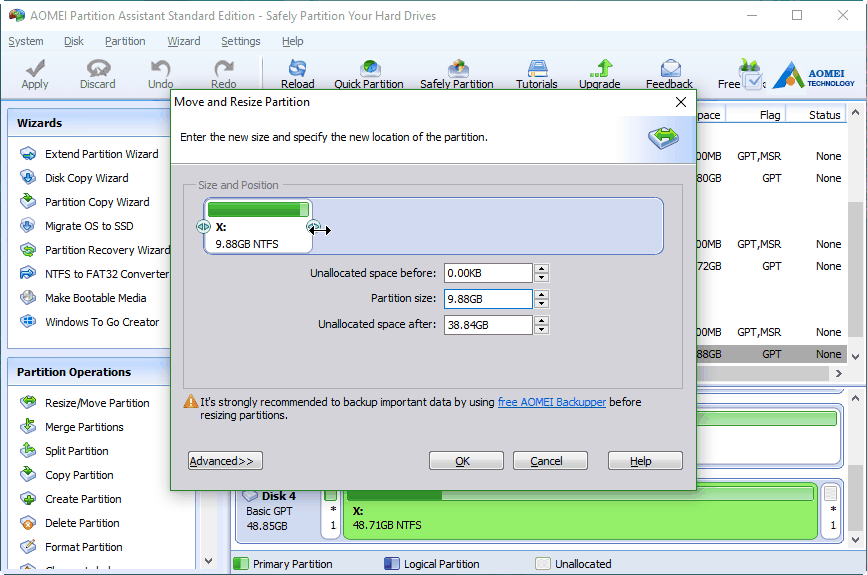Click the Status column header

pos(824,115)
